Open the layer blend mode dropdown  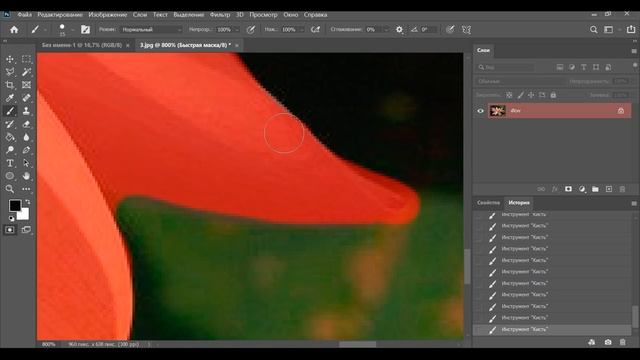click(x=520, y=81)
